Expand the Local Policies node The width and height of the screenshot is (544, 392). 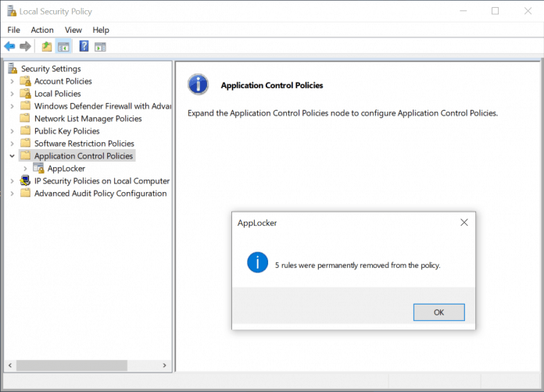click(13, 94)
